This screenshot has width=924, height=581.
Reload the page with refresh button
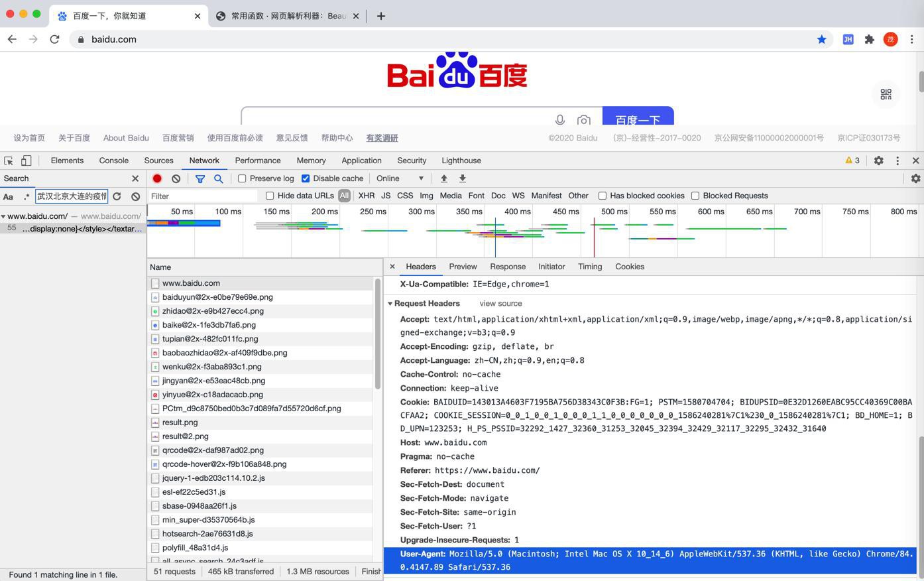click(x=54, y=39)
